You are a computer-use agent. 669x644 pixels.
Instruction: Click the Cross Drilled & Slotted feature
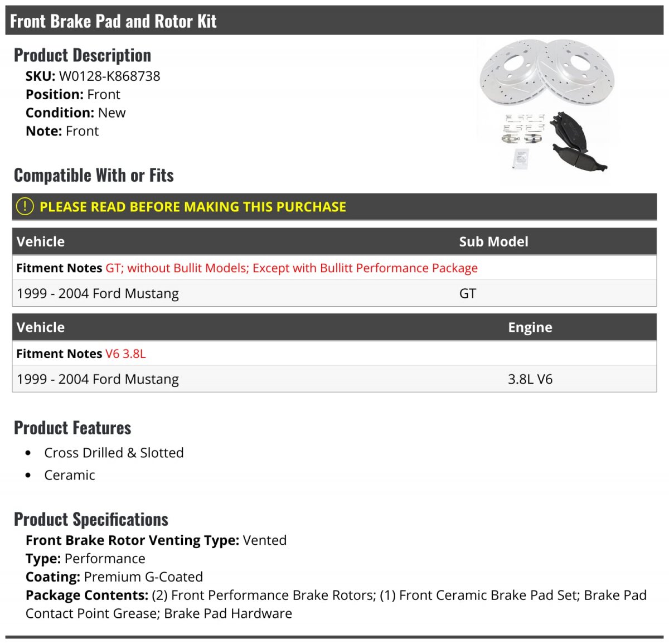click(114, 453)
